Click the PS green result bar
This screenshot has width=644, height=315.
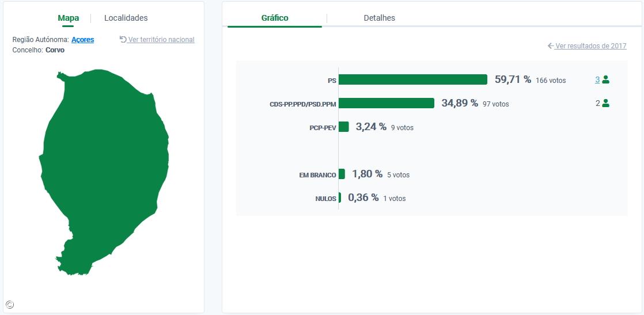(412, 80)
